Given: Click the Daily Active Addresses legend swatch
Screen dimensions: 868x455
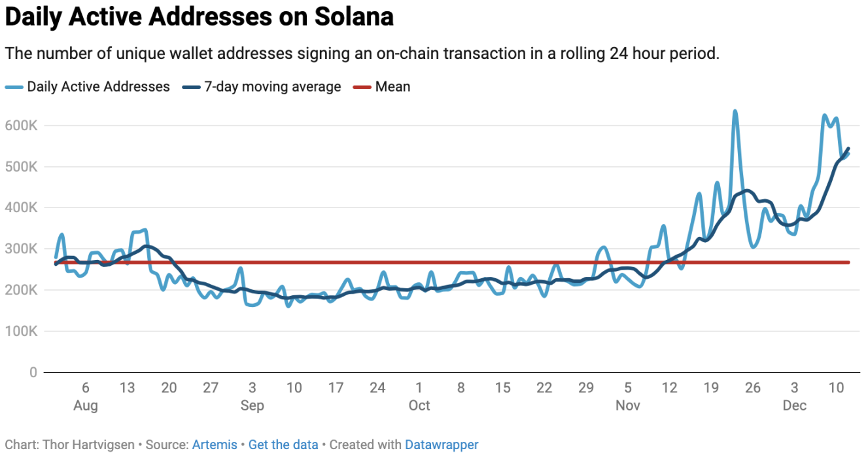Looking at the screenshot, I should coord(14,87).
